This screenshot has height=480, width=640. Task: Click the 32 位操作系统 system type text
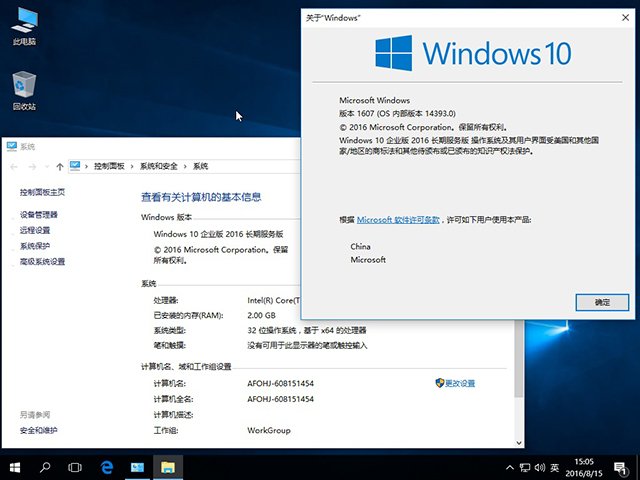(307, 330)
